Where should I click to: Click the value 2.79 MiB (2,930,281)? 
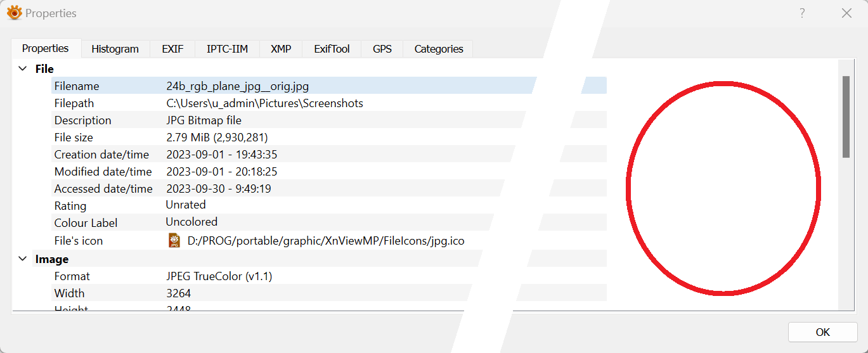coord(217,138)
